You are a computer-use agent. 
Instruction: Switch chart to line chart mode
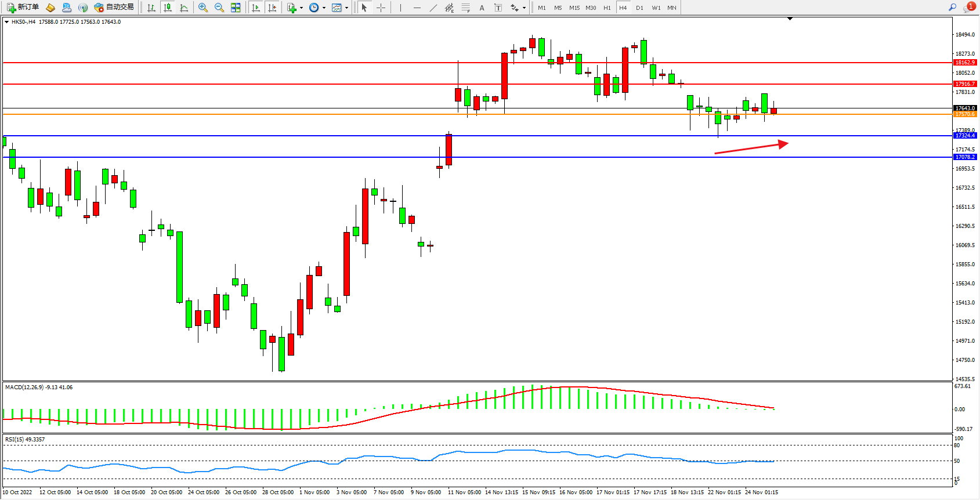click(184, 8)
